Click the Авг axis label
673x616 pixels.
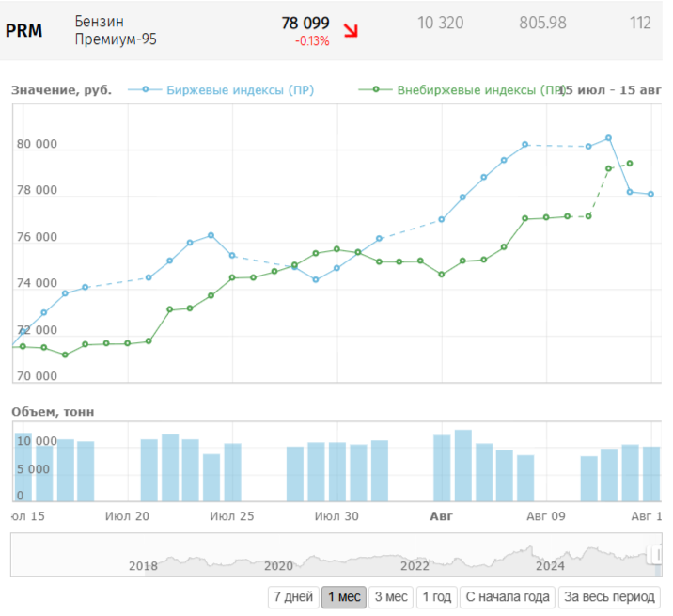pyautogui.click(x=441, y=516)
